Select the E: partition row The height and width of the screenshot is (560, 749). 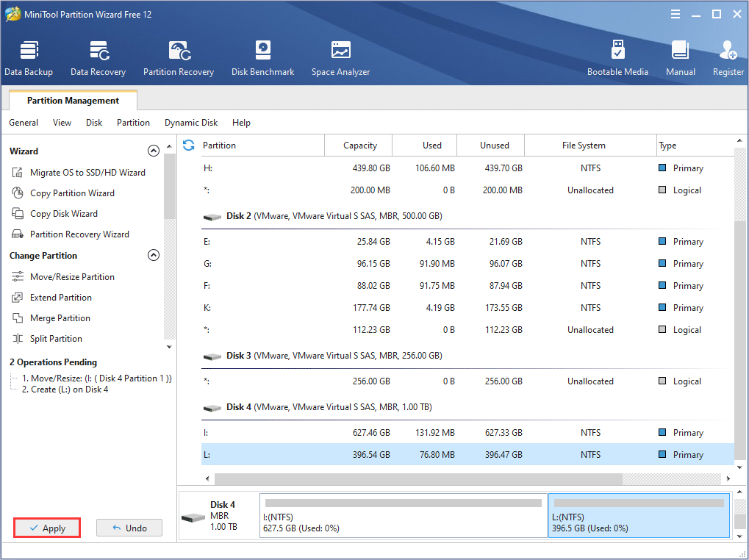coord(467,242)
